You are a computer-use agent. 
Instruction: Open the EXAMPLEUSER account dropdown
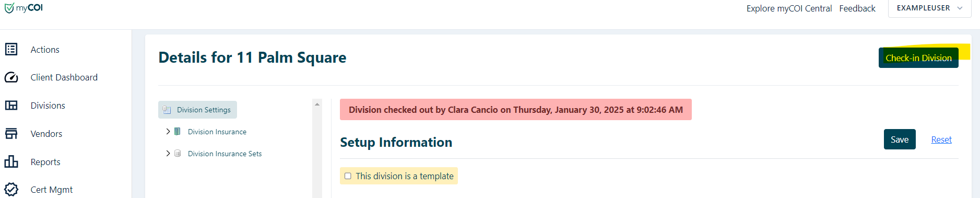[929, 8]
